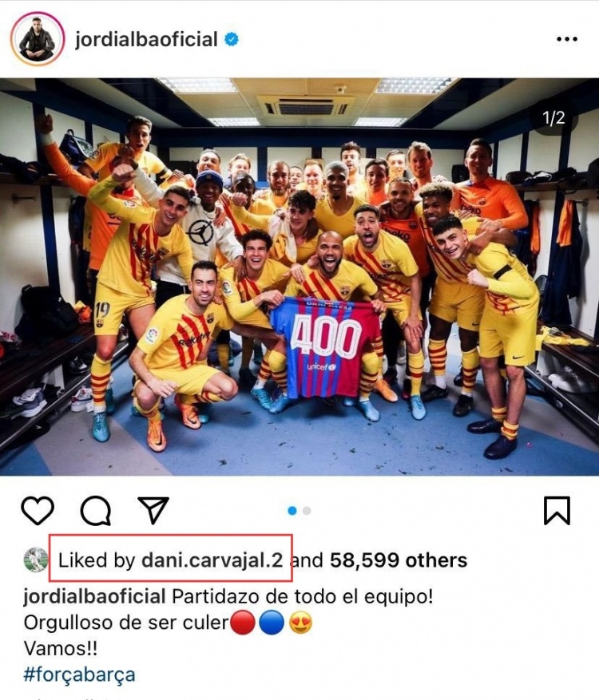
Task: Click the heart-eyes emoji in the caption
Action: coord(300,623)
